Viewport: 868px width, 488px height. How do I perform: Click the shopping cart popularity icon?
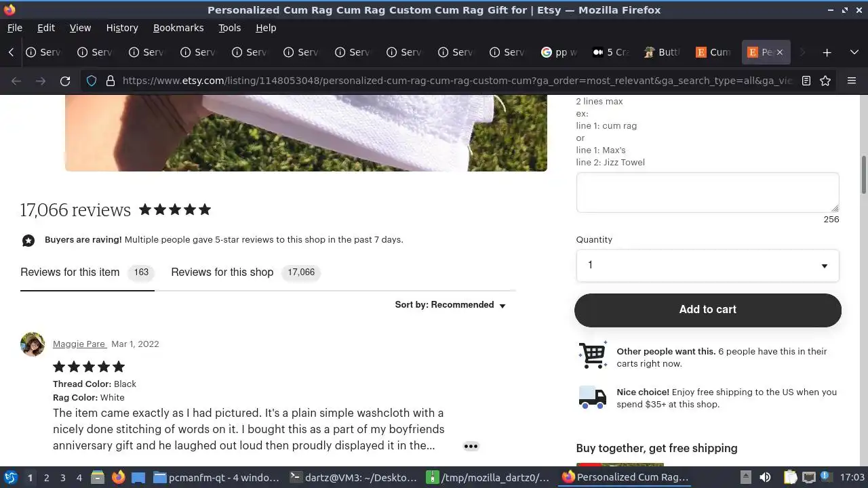coord(593,355)
